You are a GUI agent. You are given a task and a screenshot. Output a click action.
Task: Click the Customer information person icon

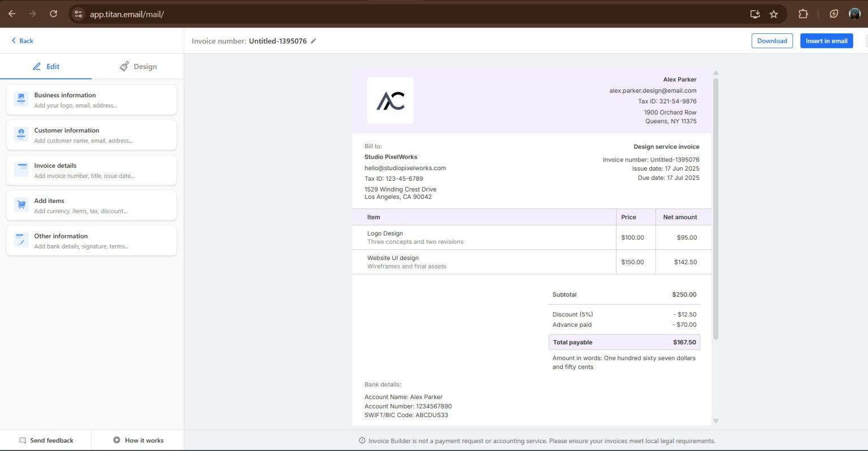(x=21, y=134)
